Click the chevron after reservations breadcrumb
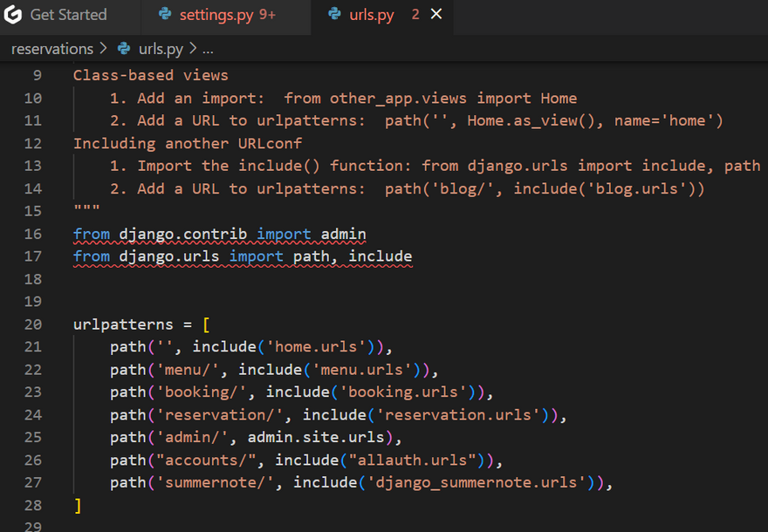768x532 pixels. click(x=105, y=49)
